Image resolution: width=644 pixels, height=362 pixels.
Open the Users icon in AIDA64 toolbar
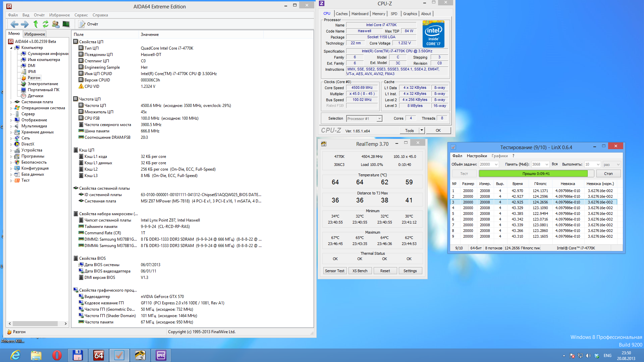click(x=56, y=24)
